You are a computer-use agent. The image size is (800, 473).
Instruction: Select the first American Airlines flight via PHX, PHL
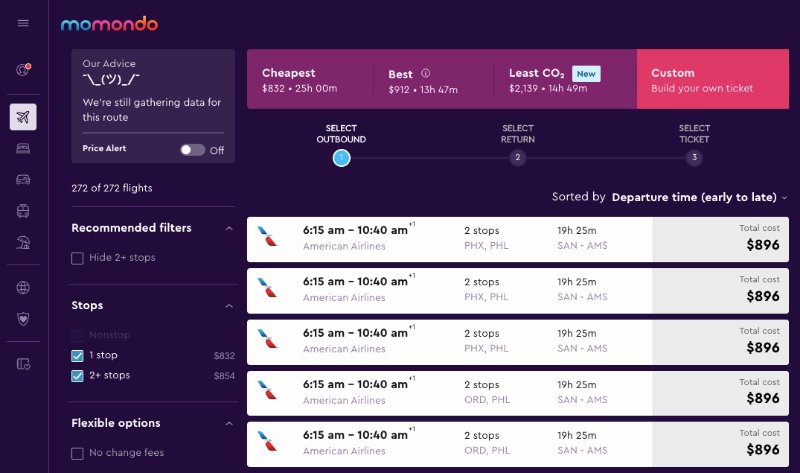coord(448,237)
